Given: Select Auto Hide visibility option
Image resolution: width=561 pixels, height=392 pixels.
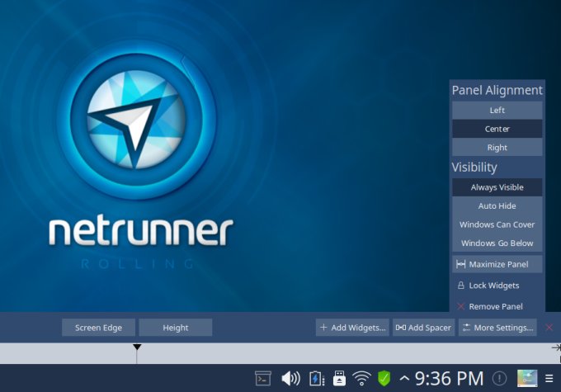Looking at the screenshot, I should point(497,205).
